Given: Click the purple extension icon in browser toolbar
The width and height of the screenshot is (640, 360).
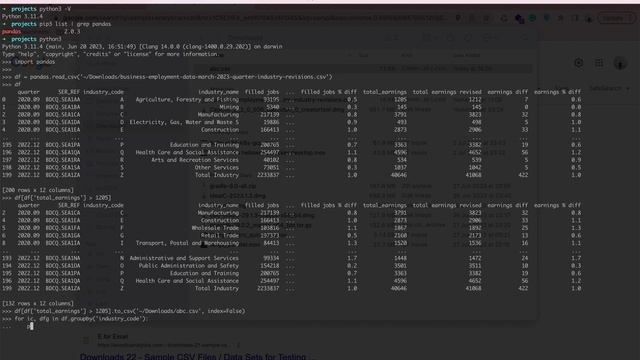Looking at the screenshot, I should click(519, 18).
